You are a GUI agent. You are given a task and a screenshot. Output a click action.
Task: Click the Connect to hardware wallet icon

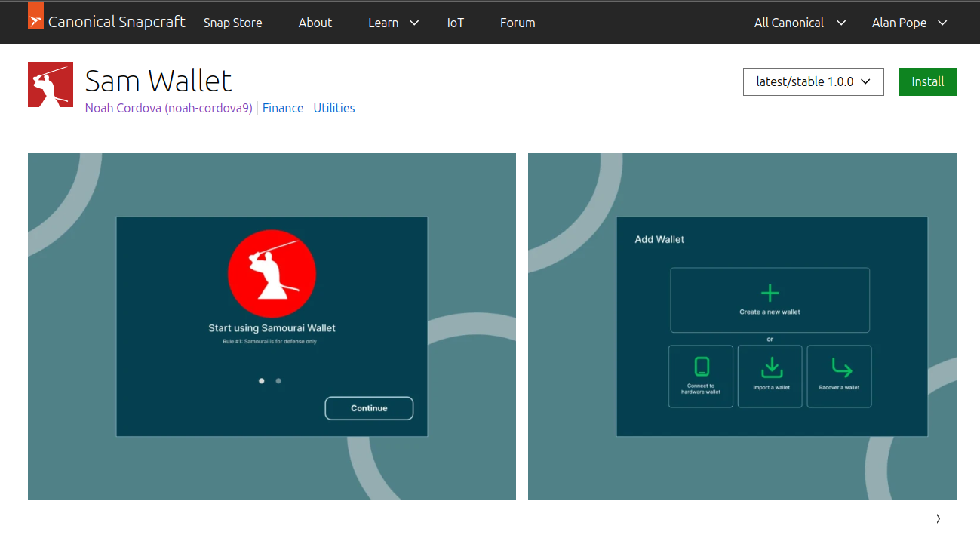tap(701, 367)
